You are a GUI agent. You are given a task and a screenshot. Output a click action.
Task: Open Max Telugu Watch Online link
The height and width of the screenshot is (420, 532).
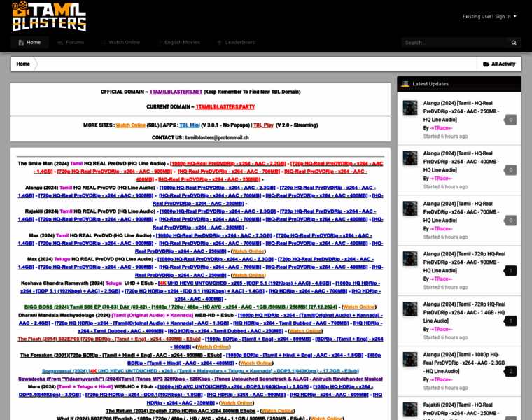click(x=249, y=276)
